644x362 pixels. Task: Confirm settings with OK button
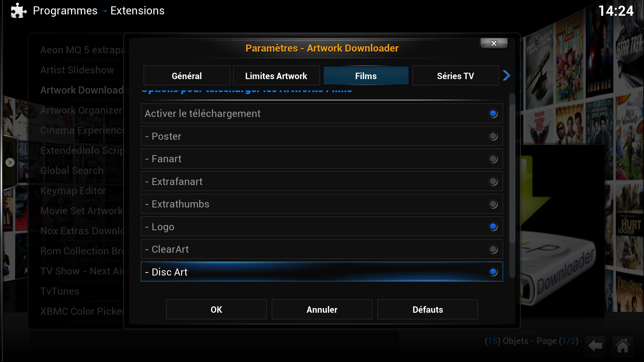(216, 309)
